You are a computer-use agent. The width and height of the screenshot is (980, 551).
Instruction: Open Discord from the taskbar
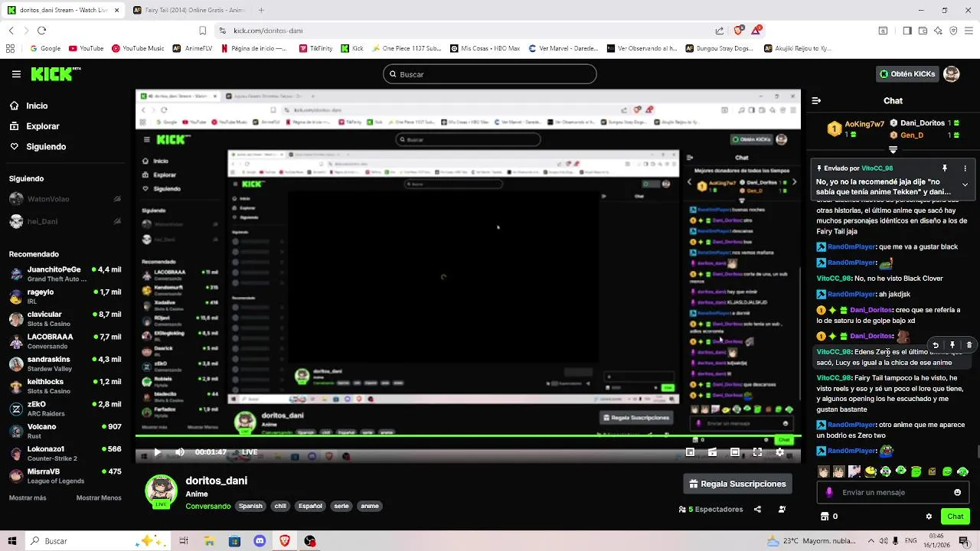pyautogui.click(x=260, y=541)
